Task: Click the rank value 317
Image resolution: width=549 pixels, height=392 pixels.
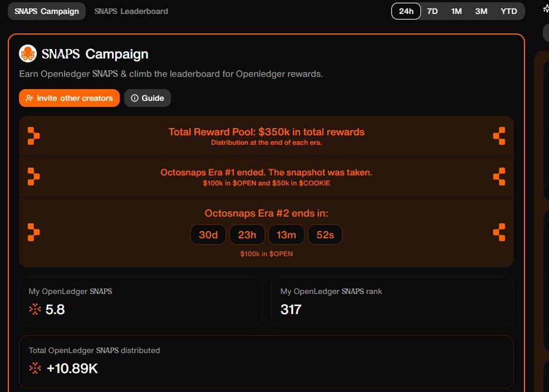Action: click(x=291, y=310)
